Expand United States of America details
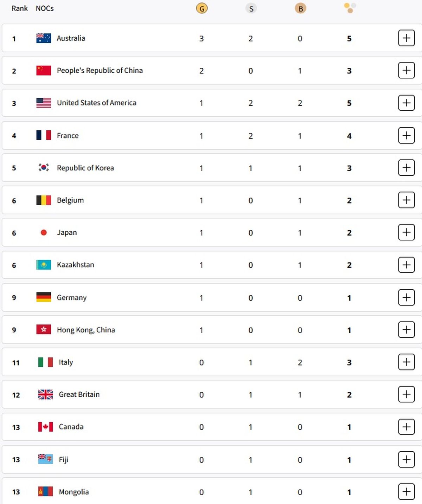 click(406, 103)
